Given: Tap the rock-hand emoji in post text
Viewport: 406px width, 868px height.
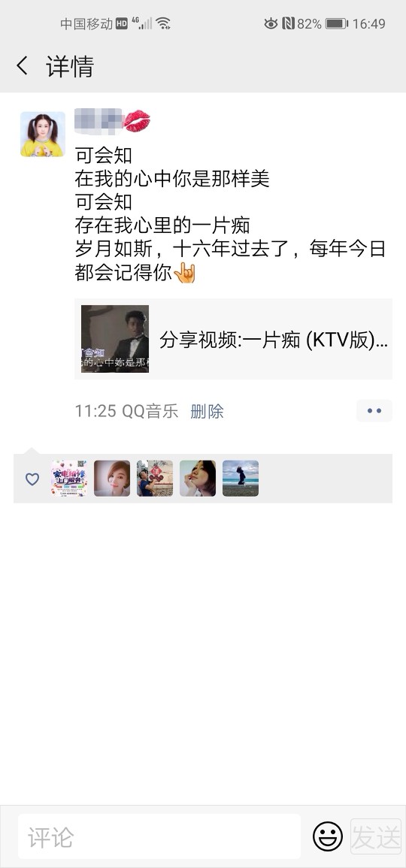Looking at the screenshot, I should (184, 273).
